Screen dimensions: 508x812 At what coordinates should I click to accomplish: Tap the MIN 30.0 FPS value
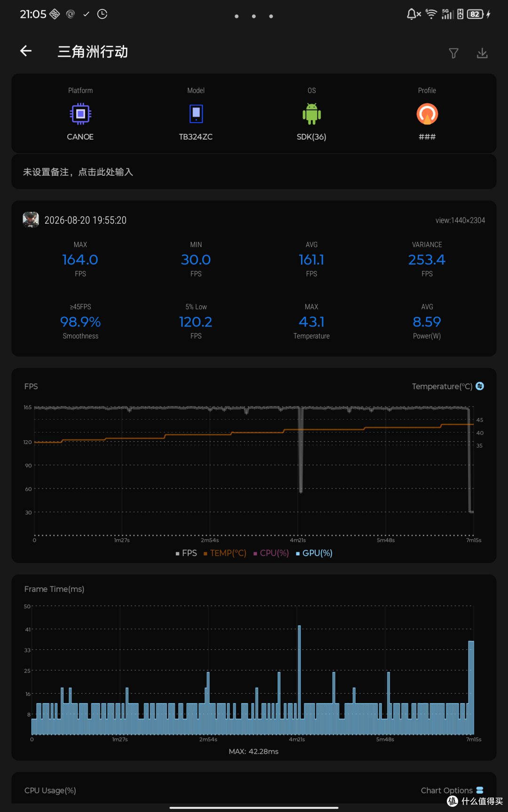(x=196, y=259)
